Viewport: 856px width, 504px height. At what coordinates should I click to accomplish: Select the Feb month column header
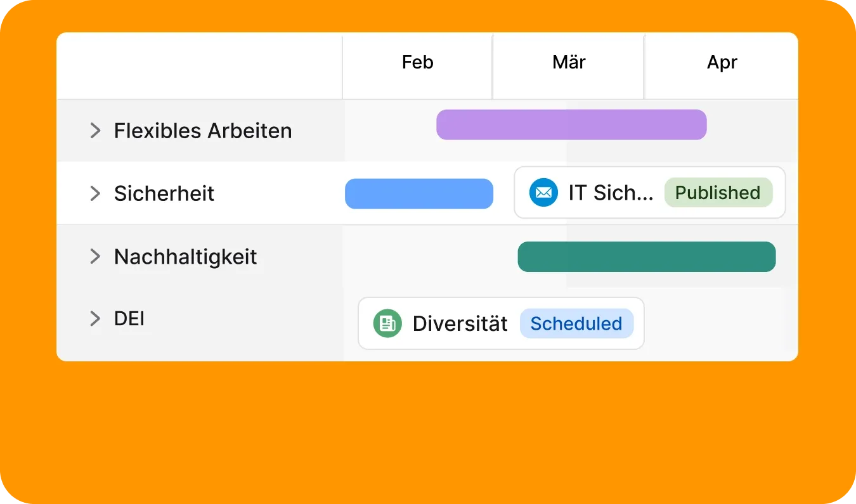418,62
